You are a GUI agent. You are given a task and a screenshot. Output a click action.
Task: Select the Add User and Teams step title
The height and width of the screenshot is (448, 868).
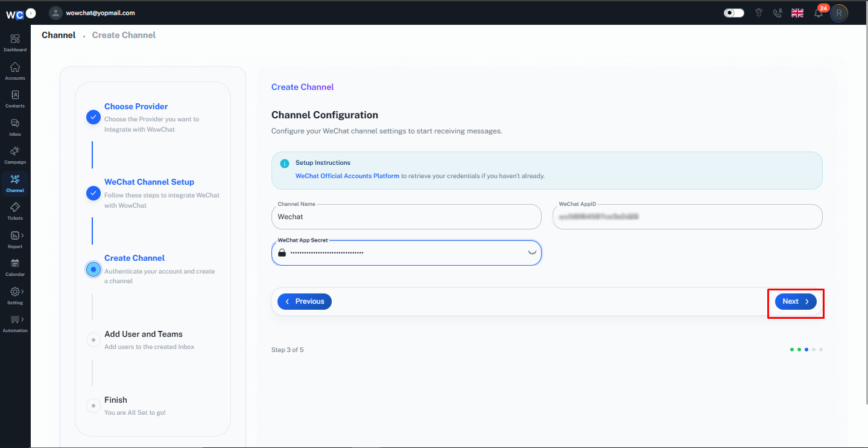click(144, 334)
